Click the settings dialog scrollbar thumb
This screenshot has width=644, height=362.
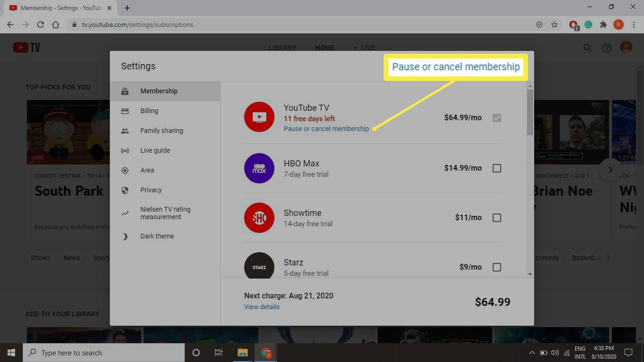tap(530, 112)
